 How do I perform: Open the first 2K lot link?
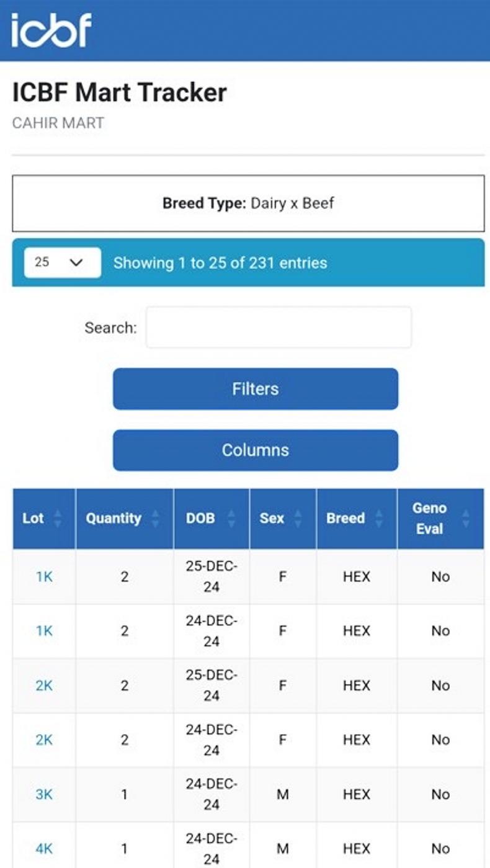[x=44, y=686]
